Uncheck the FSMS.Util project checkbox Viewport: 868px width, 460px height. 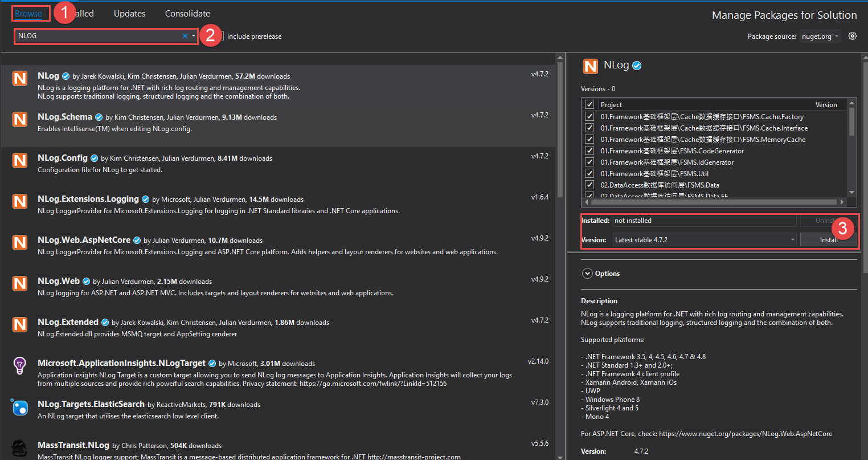589,173
